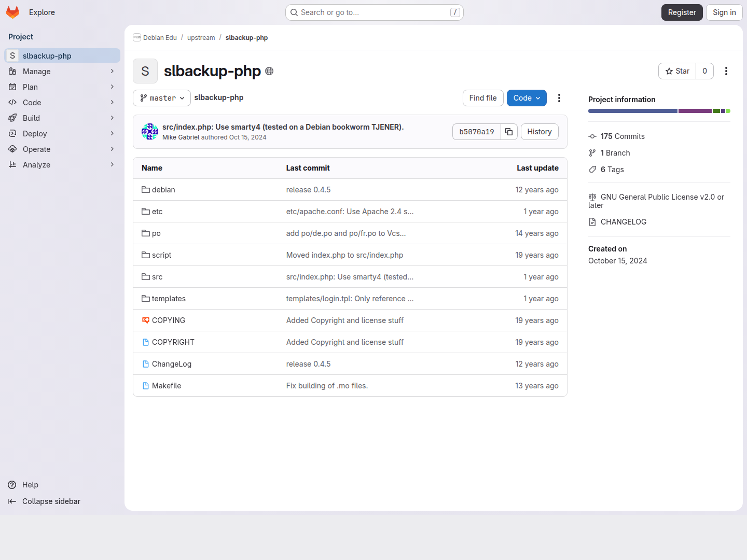Click the Find file button
This screenshot has height=560, width=747.
483,98
